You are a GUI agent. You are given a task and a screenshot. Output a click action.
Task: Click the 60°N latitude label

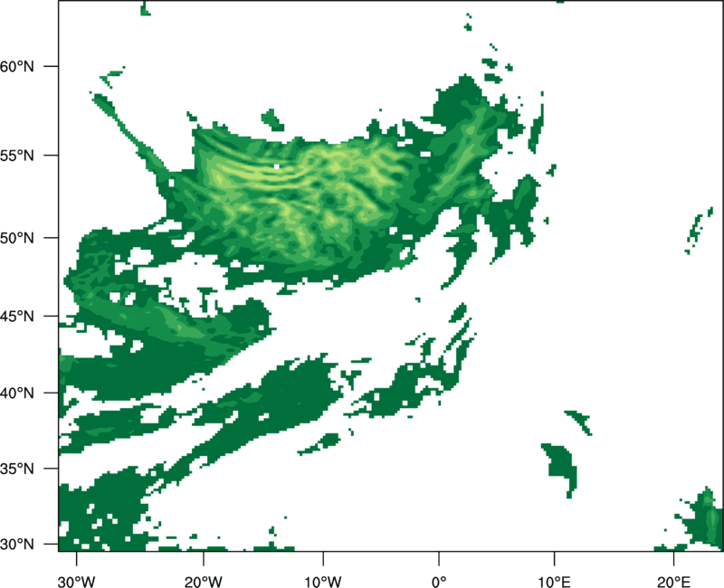17,66
